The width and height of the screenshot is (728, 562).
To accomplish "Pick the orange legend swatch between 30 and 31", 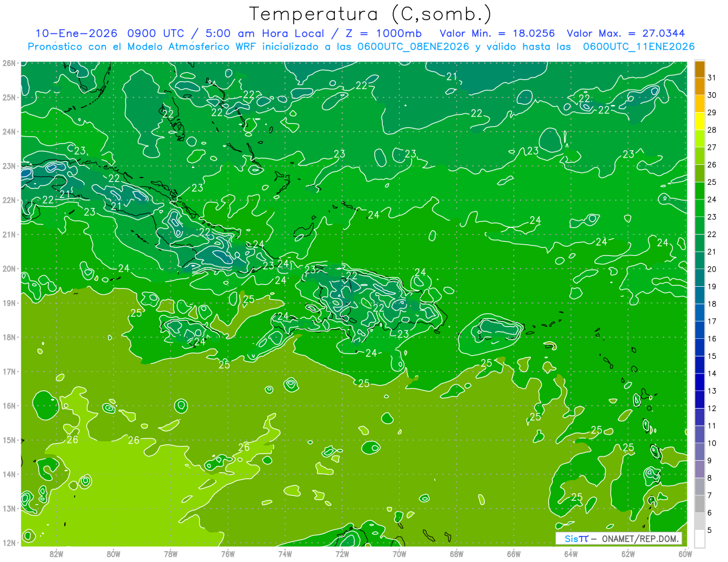I will click(x=699, y=87).
